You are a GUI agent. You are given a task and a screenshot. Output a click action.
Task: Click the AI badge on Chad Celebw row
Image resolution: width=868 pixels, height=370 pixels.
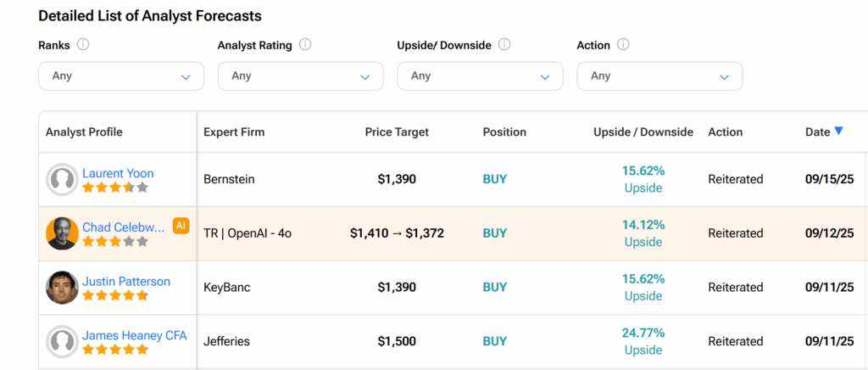point(181,226)
